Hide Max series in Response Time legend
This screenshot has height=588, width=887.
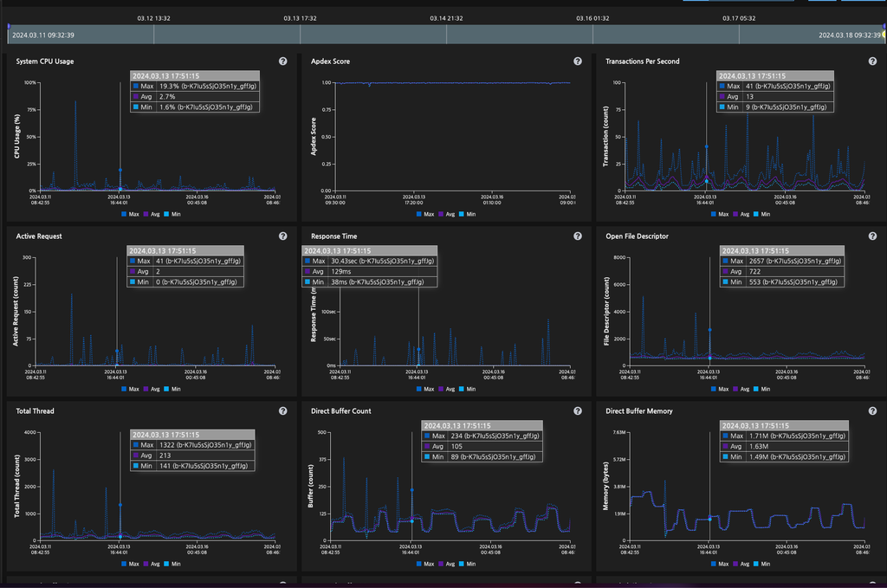point(424,389)
